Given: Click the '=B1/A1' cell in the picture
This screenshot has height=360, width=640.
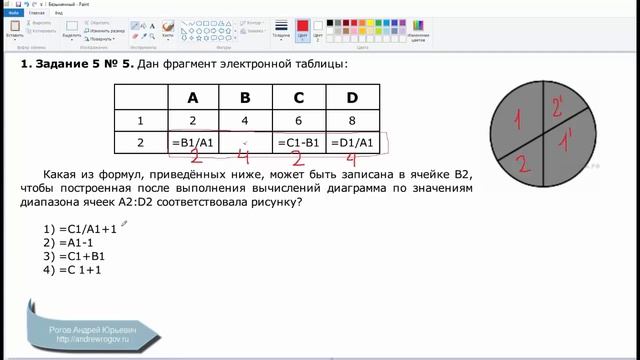Looking at the screenshot, I should 193,142.
